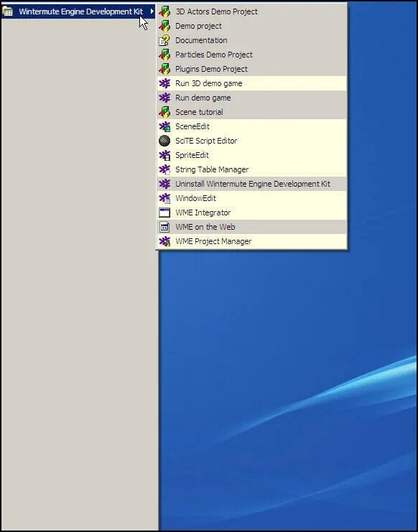
Task: Open the Demo project menu entry
Action: [252, 26]
